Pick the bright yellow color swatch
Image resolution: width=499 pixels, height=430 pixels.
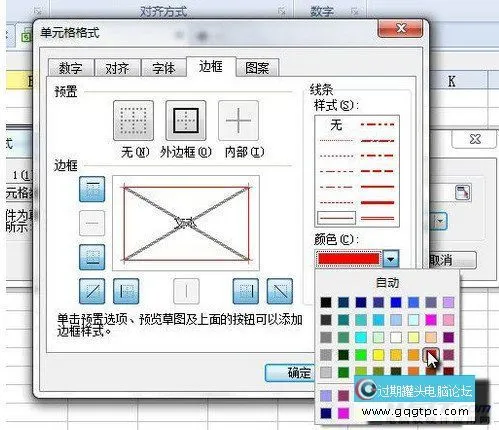378,355
